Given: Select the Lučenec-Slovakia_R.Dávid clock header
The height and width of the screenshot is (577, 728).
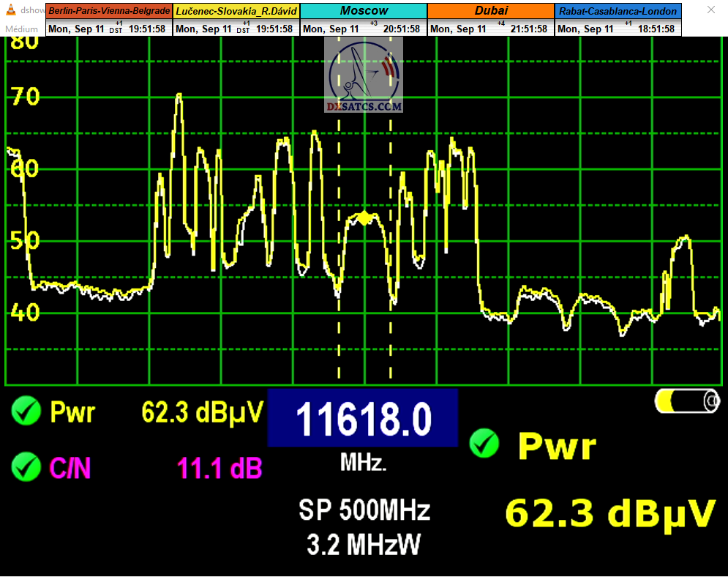Looking at the screenshot, I should tap(236, 11).
